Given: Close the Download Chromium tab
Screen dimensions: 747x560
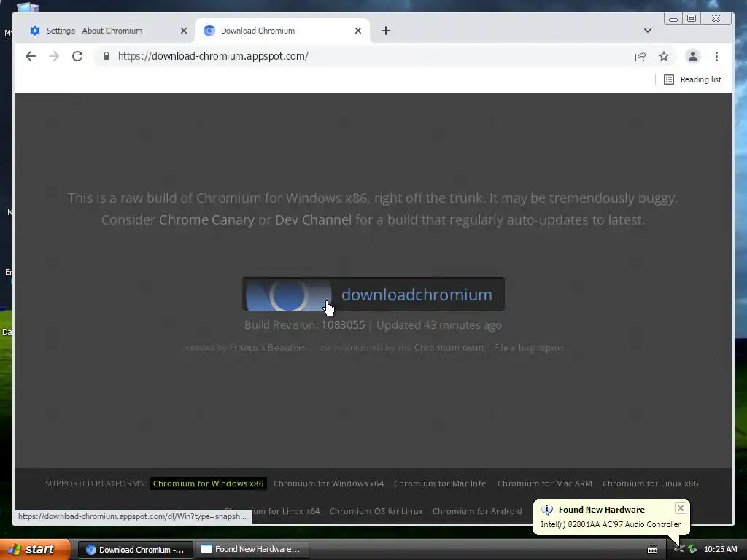Looking at the screenshot, I should pyautogui.click(x=357, y=31).
